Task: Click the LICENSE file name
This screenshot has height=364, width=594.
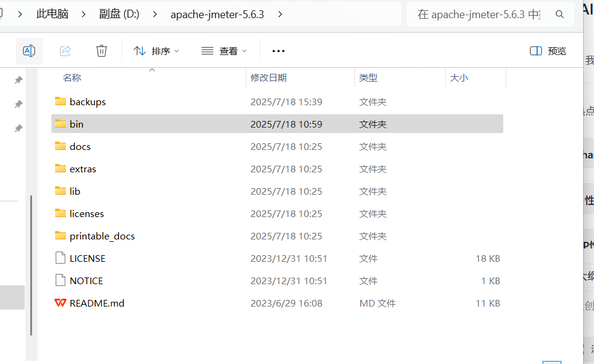Action: (88, 259)
